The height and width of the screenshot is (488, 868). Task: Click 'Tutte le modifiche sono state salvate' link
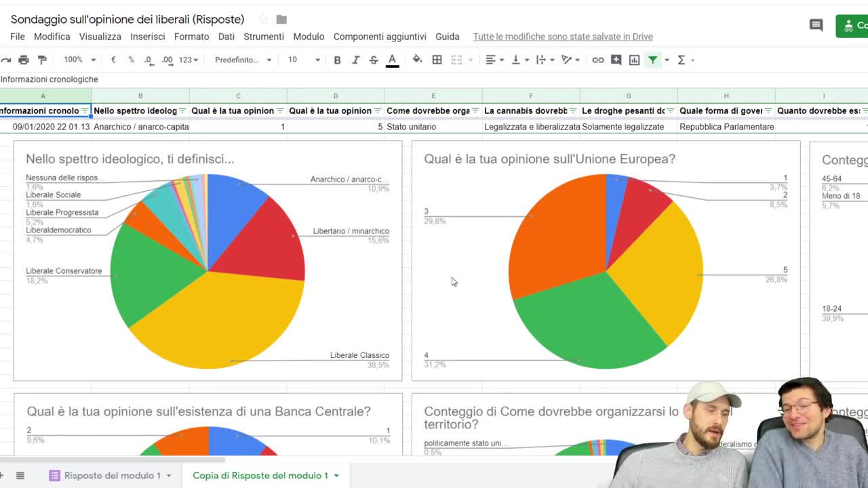(563, 37)
